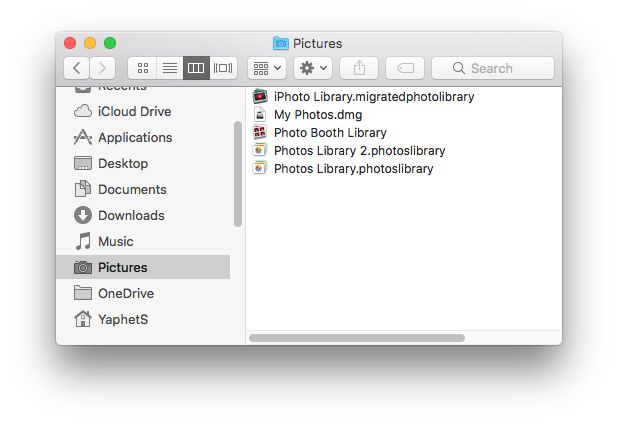Screen dimensions: 618x425
Task: Select iPhoto Library.migratedphotolibrary file name
Action: click(374, 97)
